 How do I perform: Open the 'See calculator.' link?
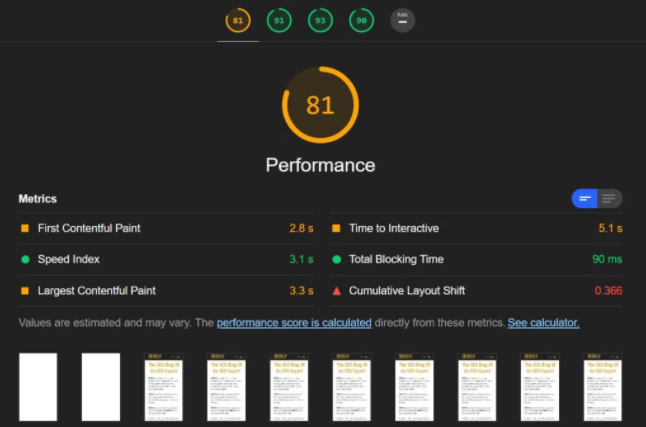tap(543, 322)
